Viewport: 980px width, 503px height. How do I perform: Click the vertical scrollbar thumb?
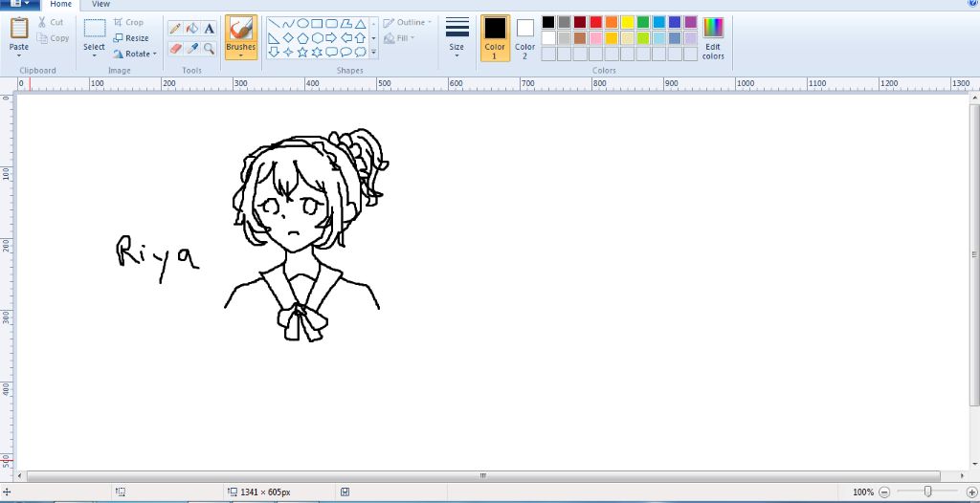click(974, 254)
